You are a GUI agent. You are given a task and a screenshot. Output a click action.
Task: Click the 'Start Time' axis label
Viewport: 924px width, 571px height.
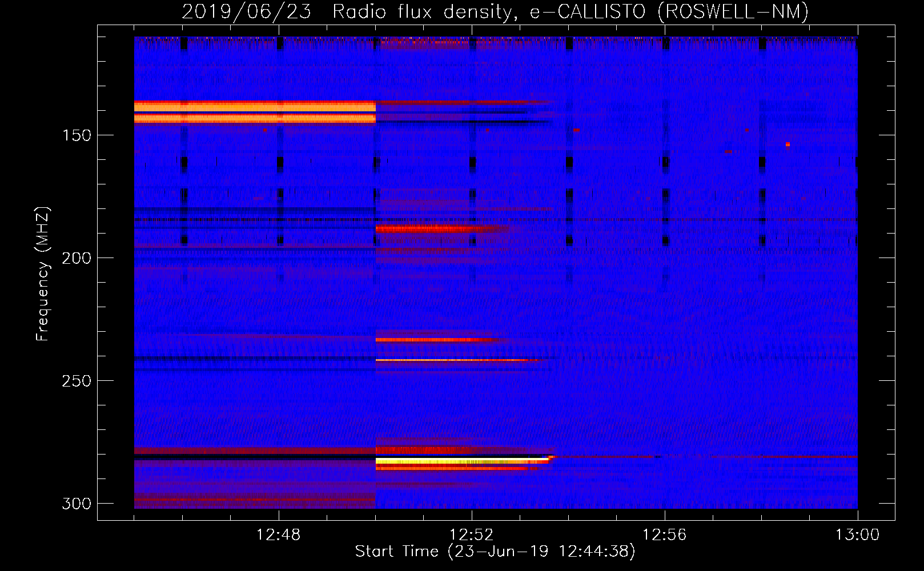point(495,552)
